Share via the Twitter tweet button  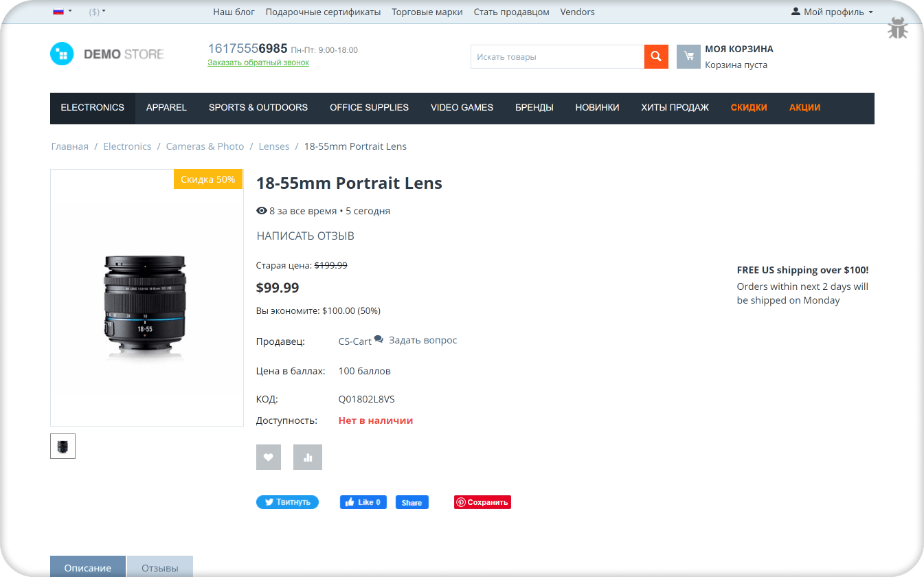click(x=287, y=502)
